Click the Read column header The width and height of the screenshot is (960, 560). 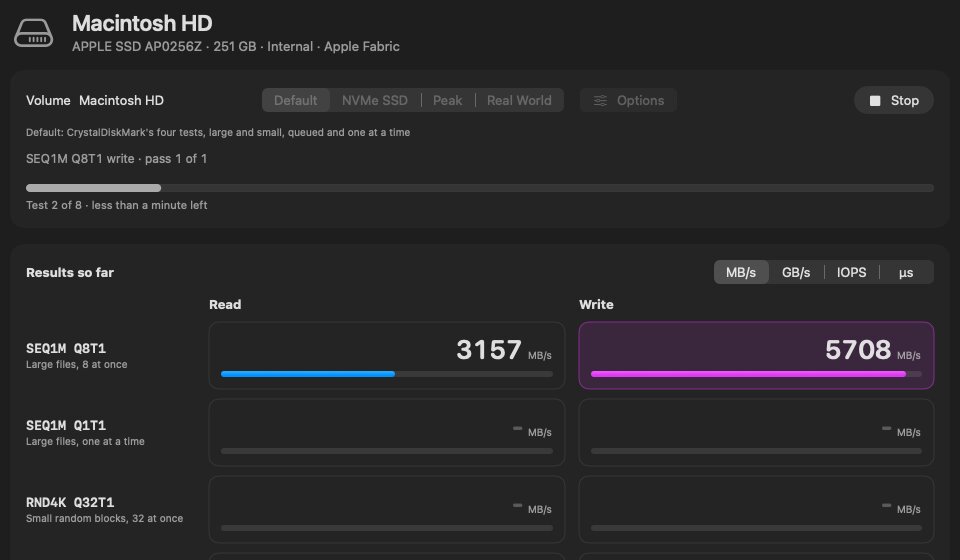pos(225,304)
